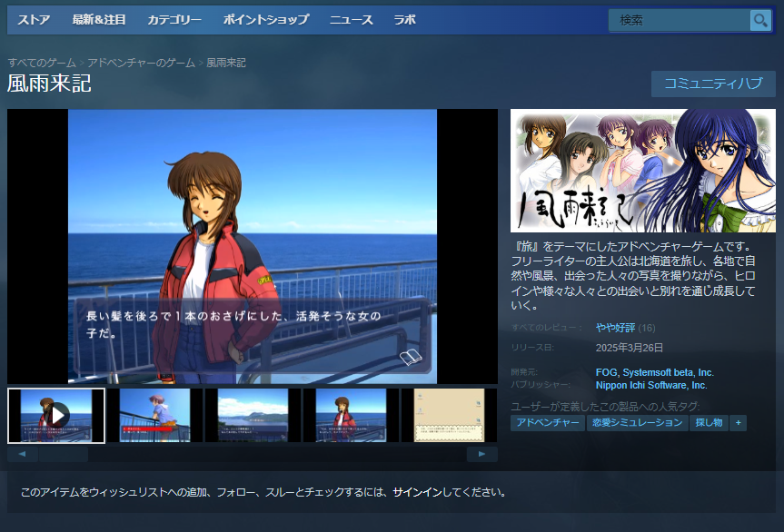Viewport: 784px width, 532px height.
Task: Click the サインイン sign-in link
Action: 417,493
